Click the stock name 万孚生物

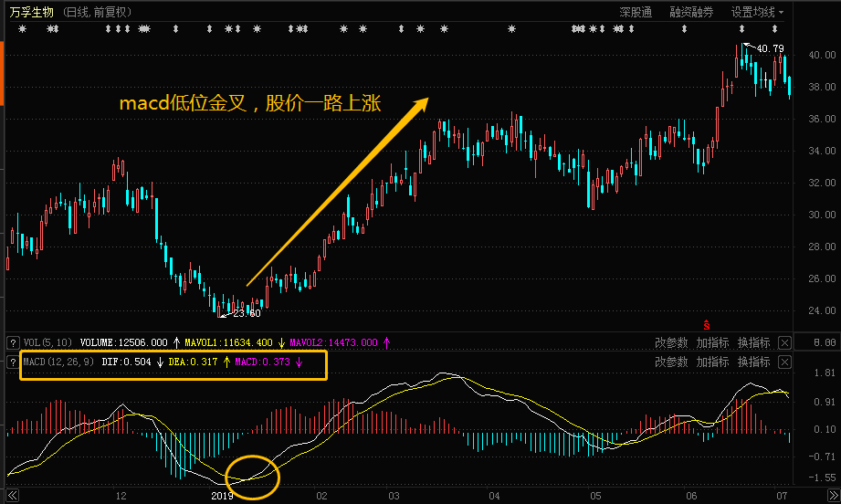[x=32, y=13]
